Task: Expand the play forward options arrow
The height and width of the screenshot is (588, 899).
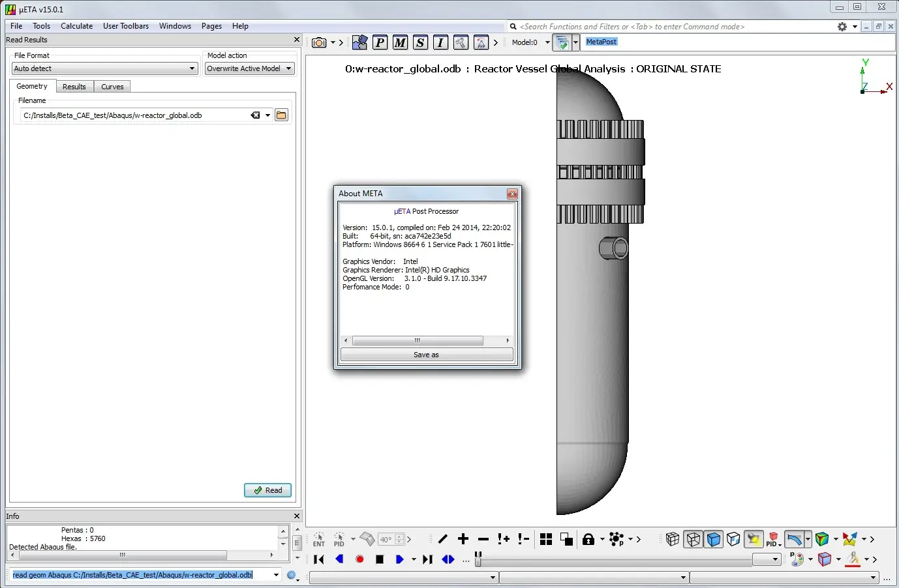Action: click(414, 560)
